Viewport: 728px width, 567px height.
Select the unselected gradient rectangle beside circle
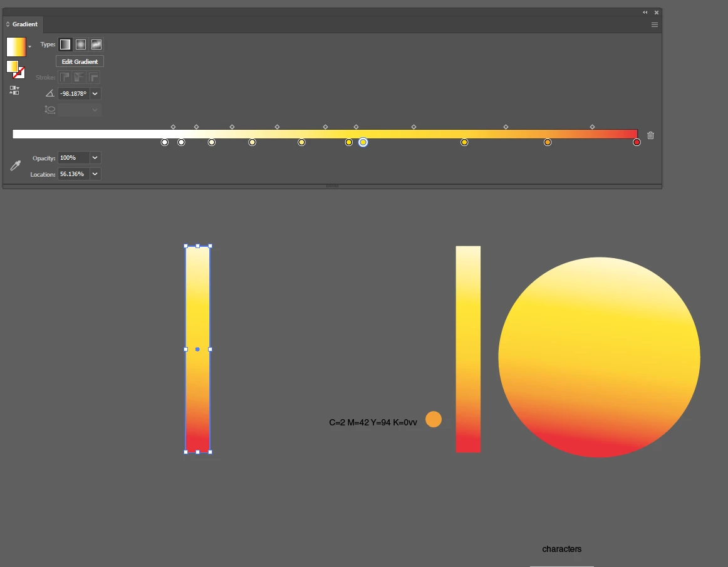click(468, 349)
